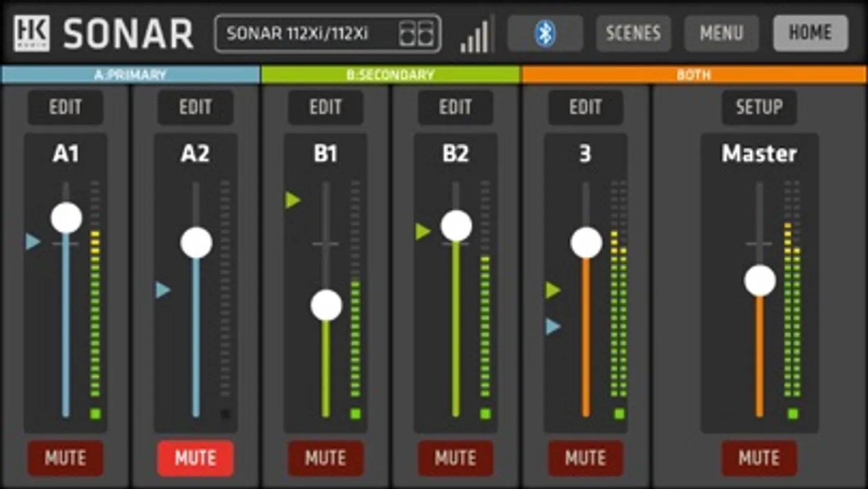Click the A2 fader knob
The height and width of the screenshot is (489, 868).
click(x=196, y=243)
